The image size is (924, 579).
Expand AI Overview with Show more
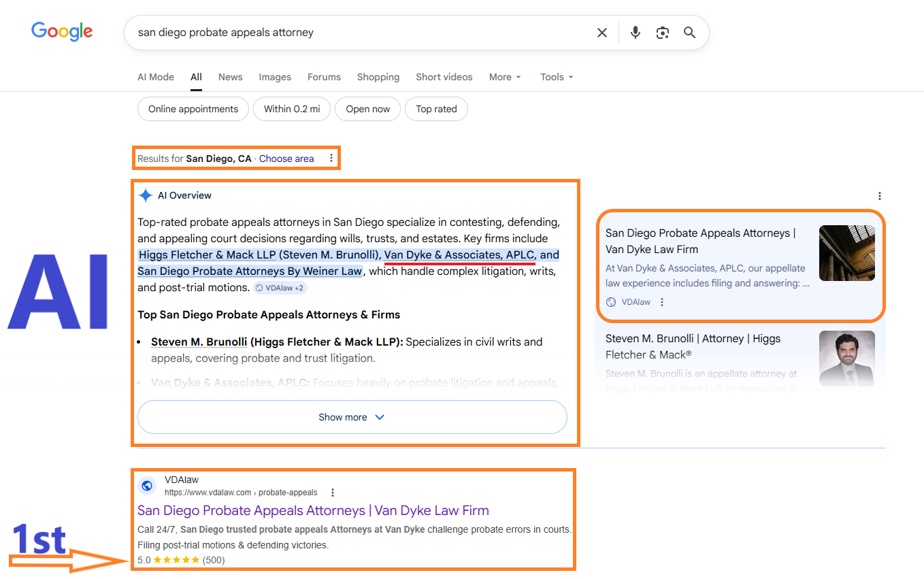coord(352,417)
